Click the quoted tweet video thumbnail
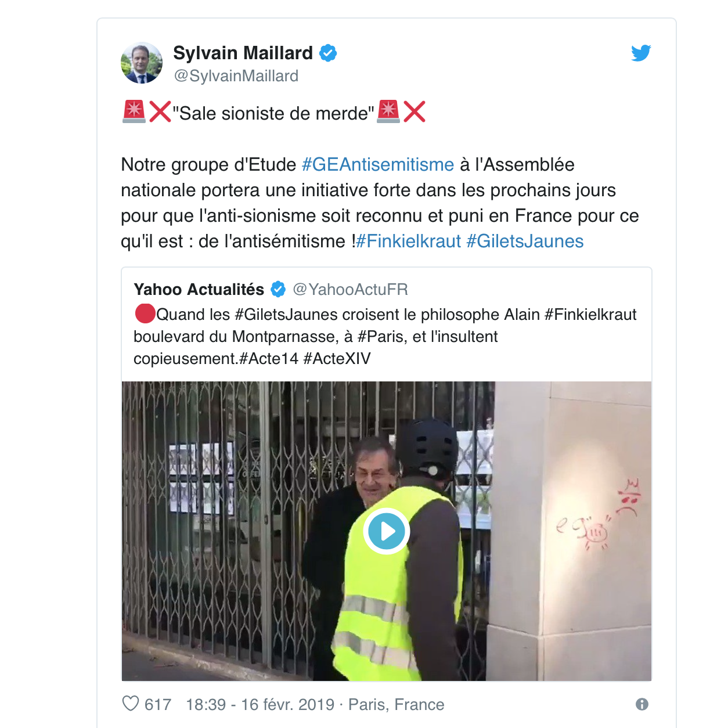Screen dimensions: 728x728 click(387, 531)
